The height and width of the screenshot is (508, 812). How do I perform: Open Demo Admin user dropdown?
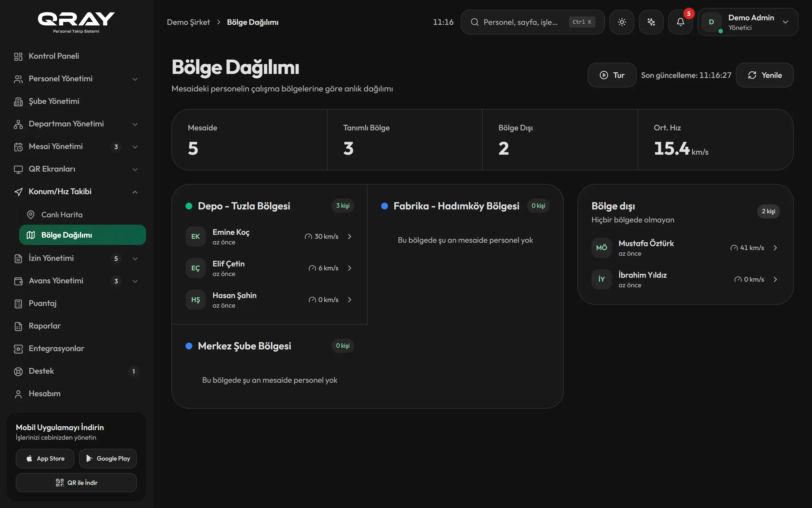point(748,22)
